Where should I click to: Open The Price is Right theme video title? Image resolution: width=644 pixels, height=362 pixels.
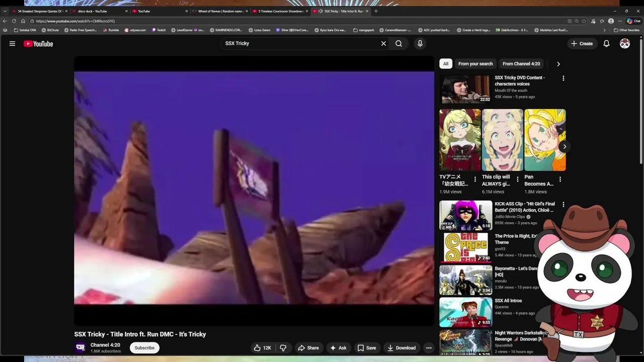tap(516, 239)
